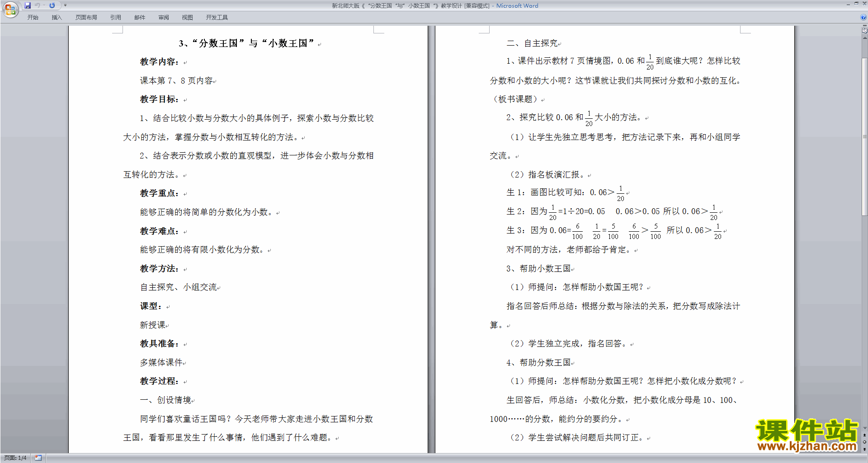The width and height of the screenshot is (868, 463).
Task: Click the Next Page double-arrow button
Action: point(864,449)
